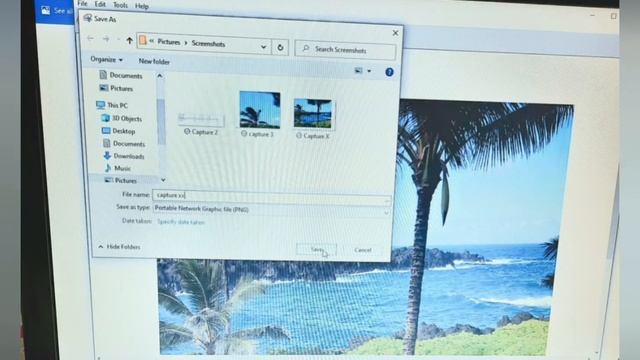The width and height of the screenshot is (640, 360).
Task: Click navigation pane scroll down arrow
Action: 163,180
